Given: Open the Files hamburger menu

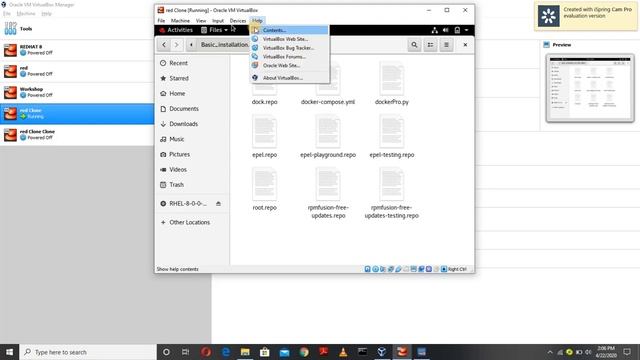Looking at the screenshot, I should [446, 44].
